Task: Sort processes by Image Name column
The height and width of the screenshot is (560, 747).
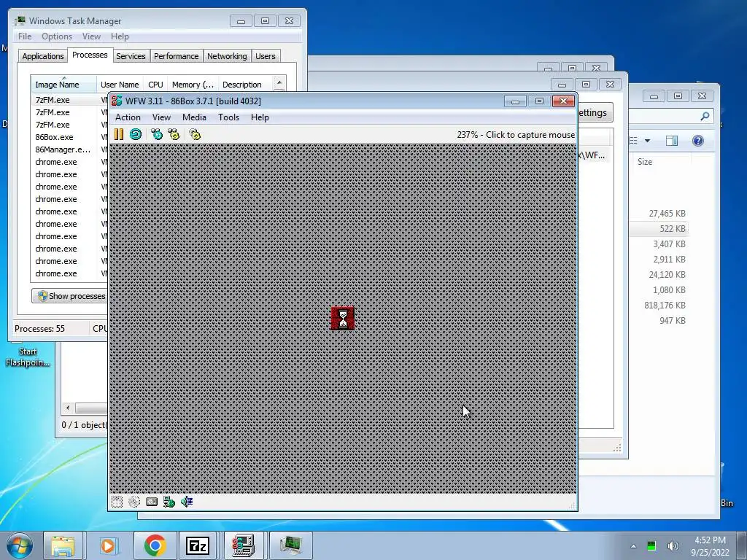Action: 63,85
